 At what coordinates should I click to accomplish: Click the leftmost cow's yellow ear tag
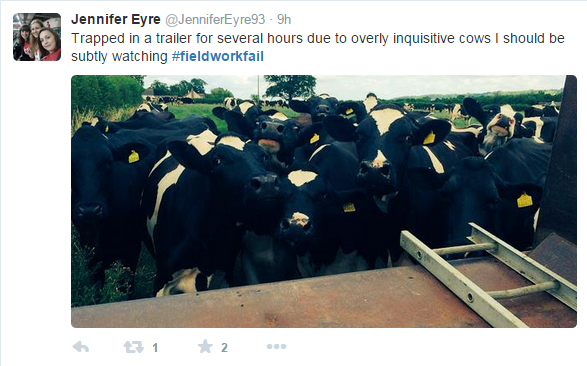pos(134,156)
